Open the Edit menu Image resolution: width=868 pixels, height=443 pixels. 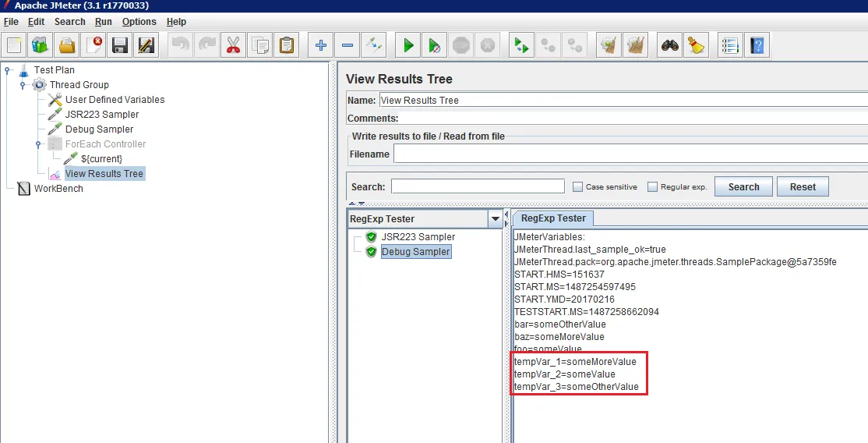36,22
